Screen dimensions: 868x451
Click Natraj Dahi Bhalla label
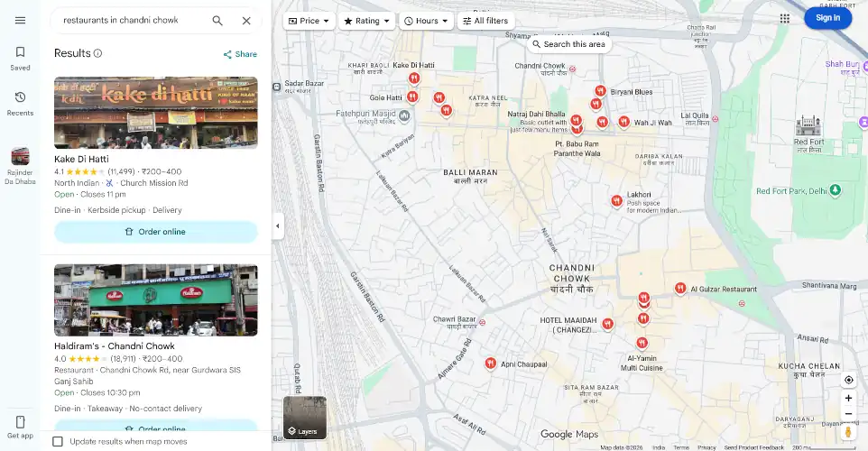[537, 114]
